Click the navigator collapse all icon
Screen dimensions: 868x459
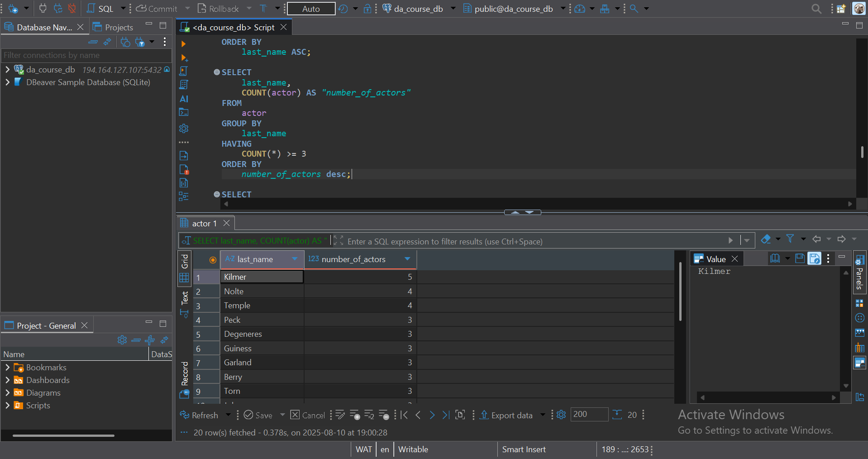point(93,42)
